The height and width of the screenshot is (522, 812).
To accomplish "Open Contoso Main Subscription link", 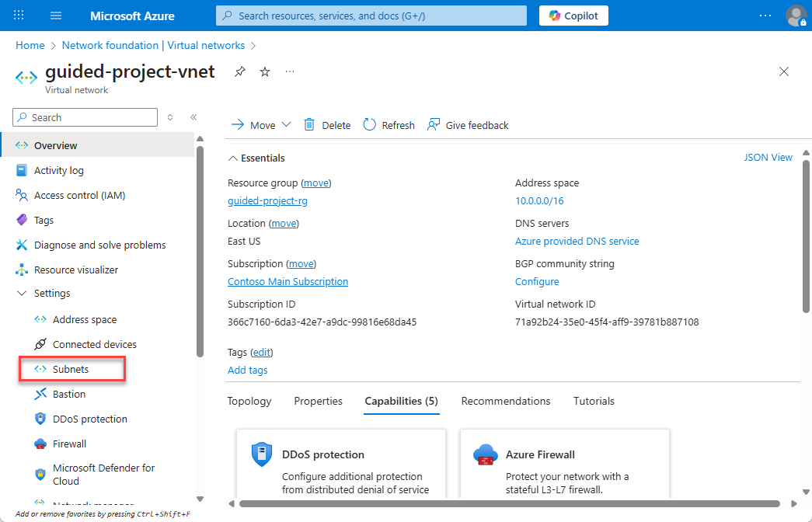I will coord(288,282).
